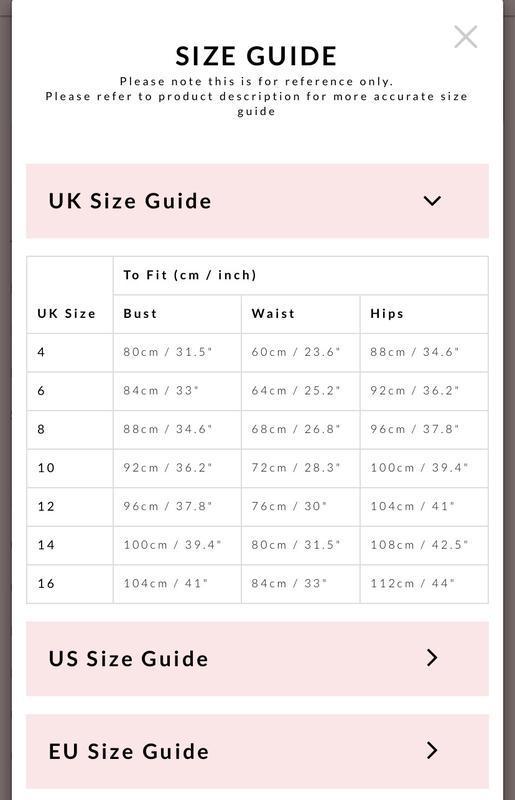
Task: Click the SIZE GUIDE title
Action: point(256,56)
